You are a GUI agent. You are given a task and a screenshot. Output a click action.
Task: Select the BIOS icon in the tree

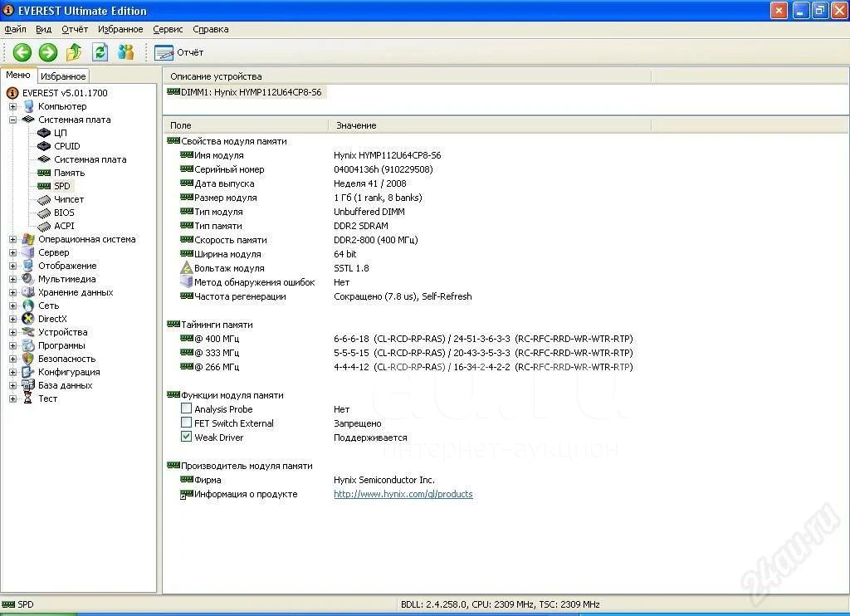click(x=44, y=213)
